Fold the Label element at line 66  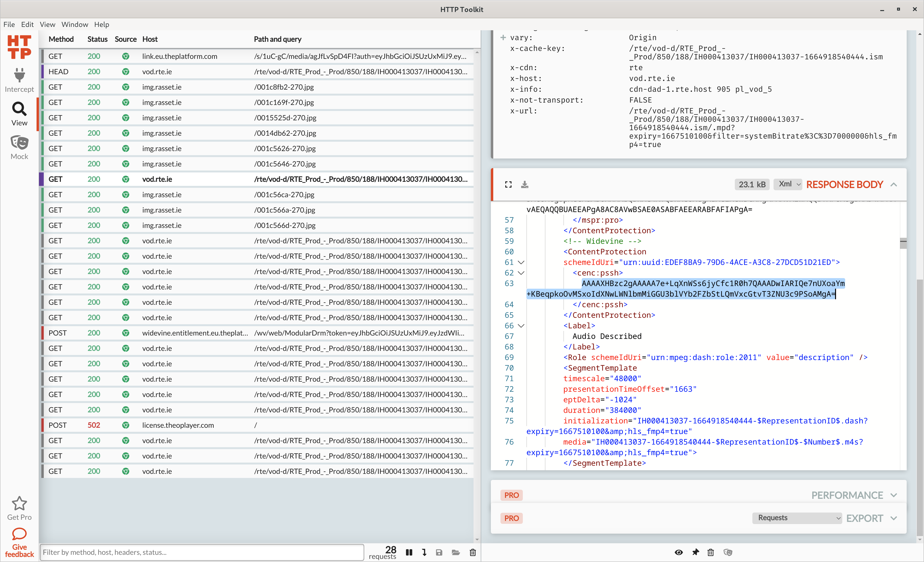tap(521, 326)
